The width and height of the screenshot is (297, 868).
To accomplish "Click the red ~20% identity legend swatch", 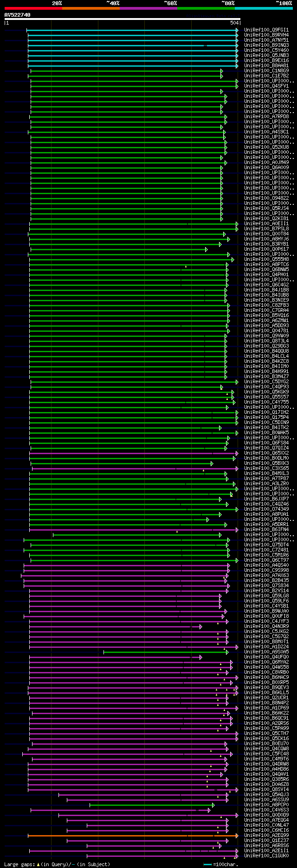I will point(33,8).
